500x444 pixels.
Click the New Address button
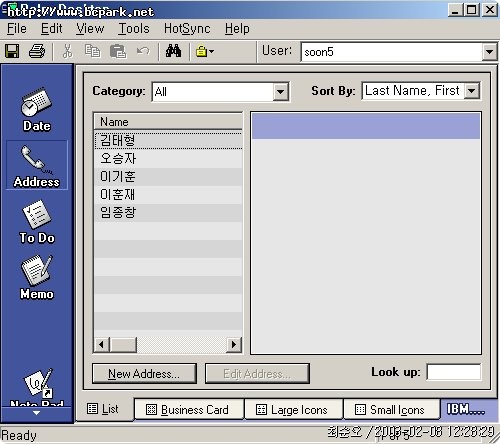[144, 374]
